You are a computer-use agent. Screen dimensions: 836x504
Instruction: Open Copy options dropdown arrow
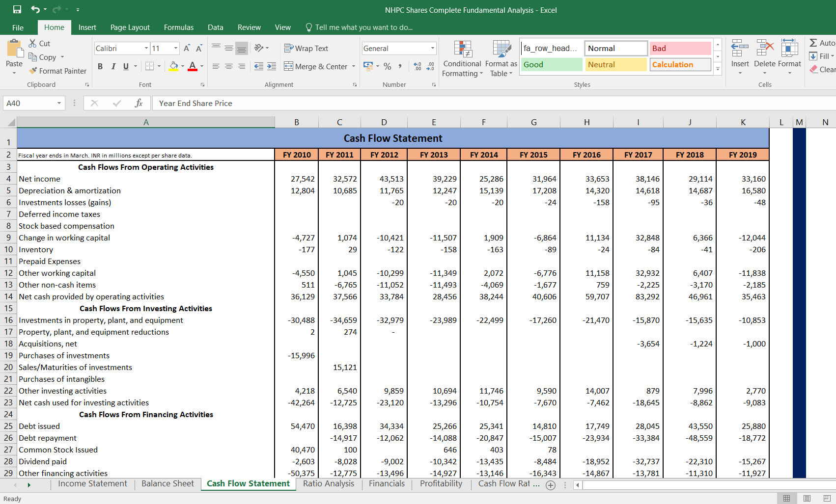(x=62, y=57)
